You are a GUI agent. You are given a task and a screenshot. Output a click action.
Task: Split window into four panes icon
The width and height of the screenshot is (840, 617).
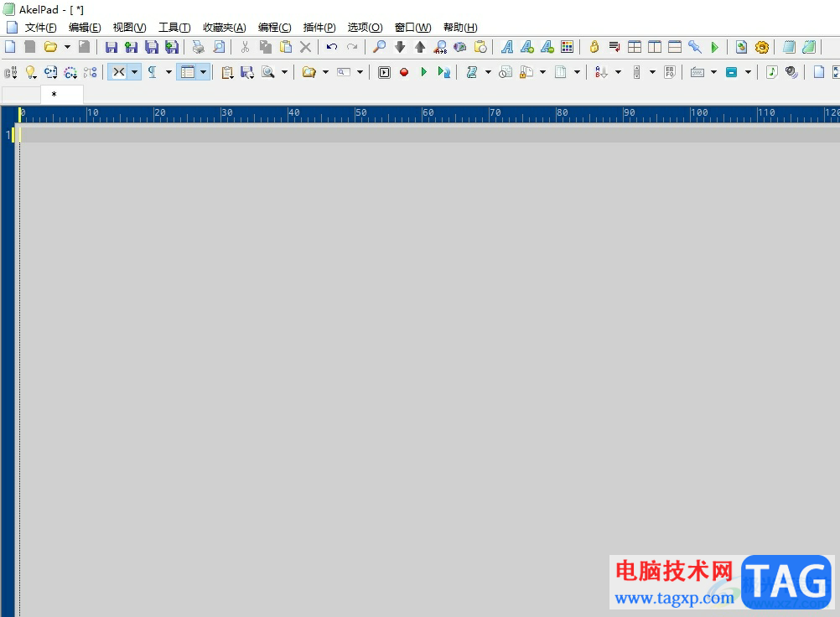click(x=635, y=47)
